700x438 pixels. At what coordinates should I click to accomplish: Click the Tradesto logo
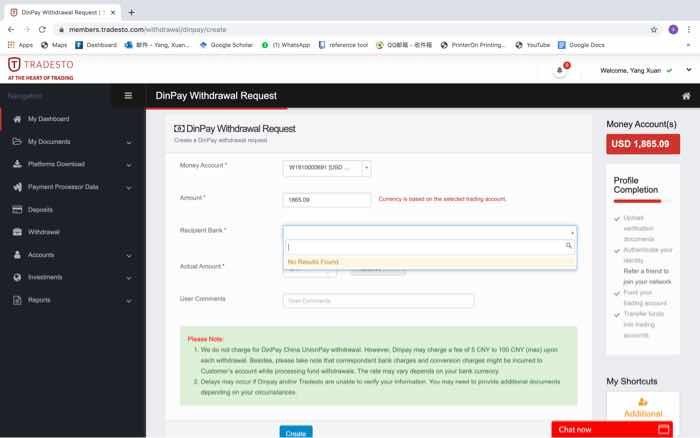[x=41, y=68]
